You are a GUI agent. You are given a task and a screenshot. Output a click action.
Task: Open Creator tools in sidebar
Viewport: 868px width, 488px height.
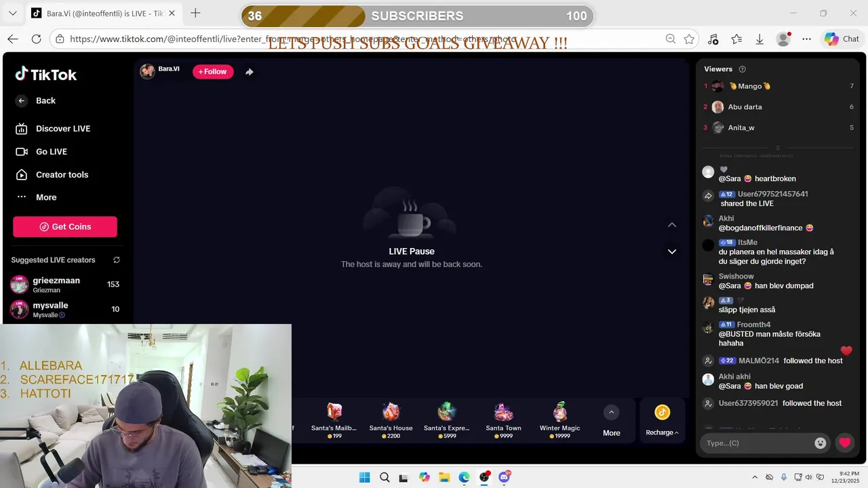pos(62,175)
